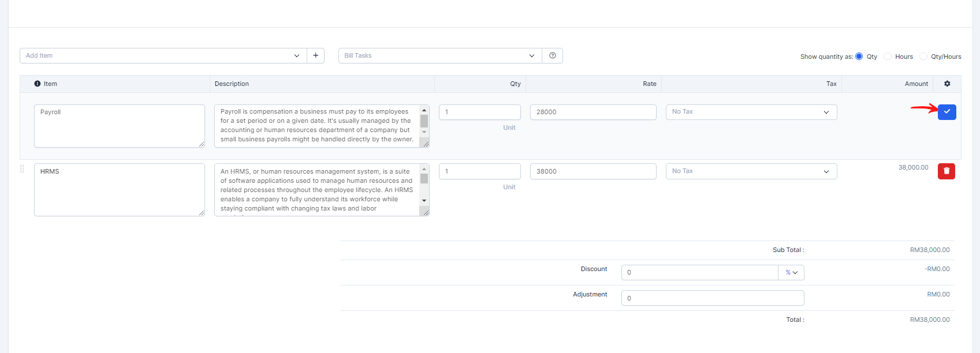This screenshot has width=980, height=353.
Task: Focus the Discount amount input
Action: (x=699, y=273)
